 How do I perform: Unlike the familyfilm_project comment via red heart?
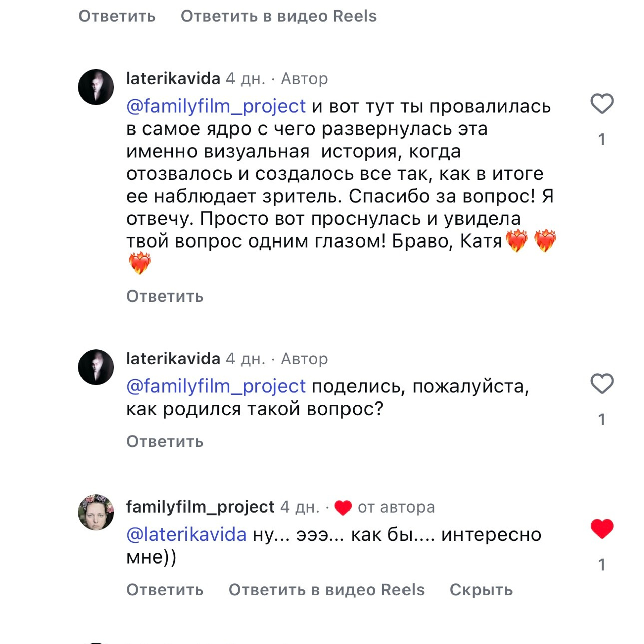pos(602,529)
